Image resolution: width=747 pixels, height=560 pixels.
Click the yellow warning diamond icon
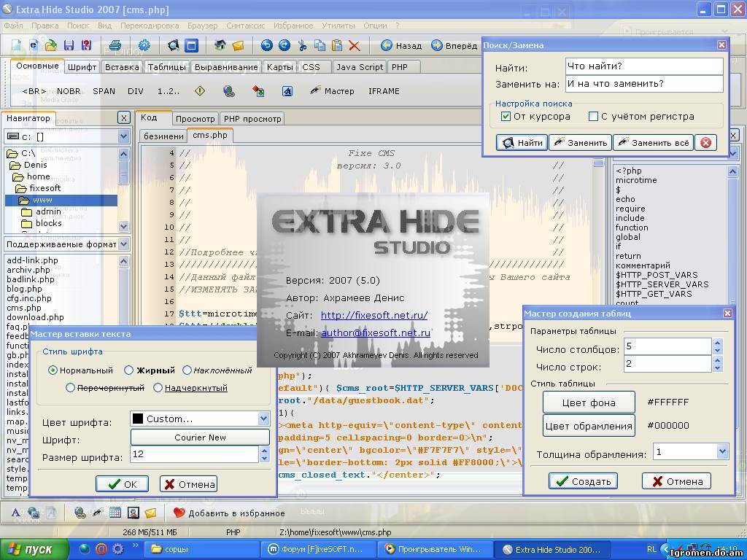coord(200,91)
